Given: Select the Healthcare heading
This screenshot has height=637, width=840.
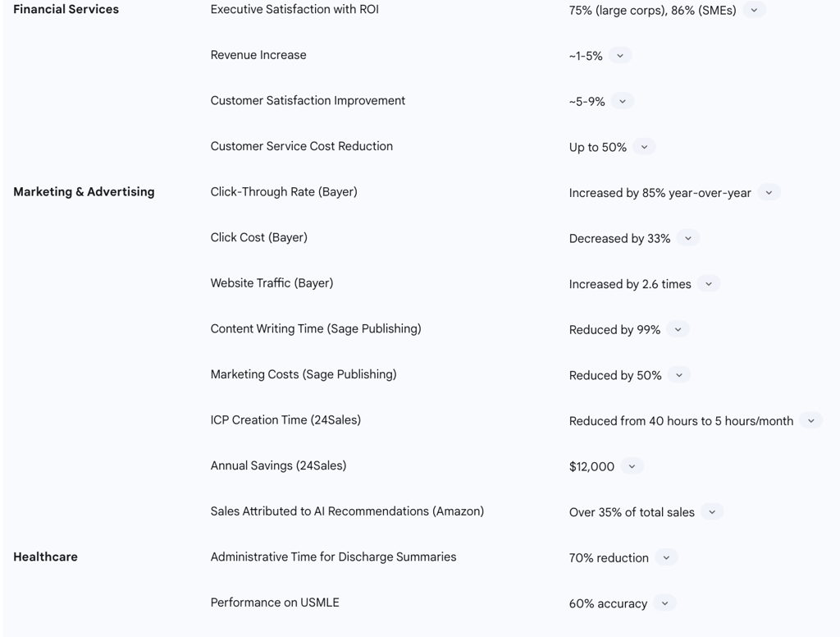Looking at the screenshot, I should click(46, 557).
